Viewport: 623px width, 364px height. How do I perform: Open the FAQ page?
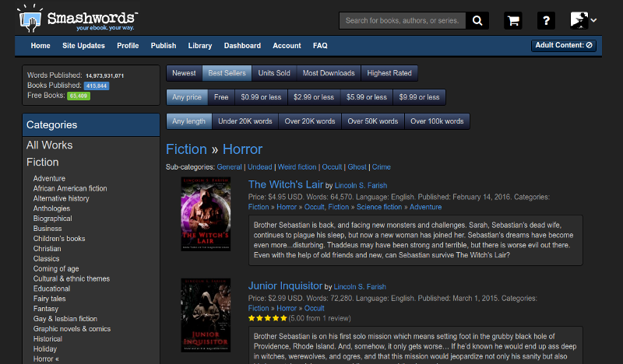[320, 46]
